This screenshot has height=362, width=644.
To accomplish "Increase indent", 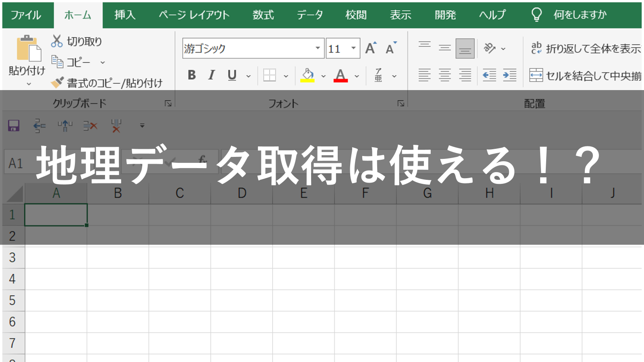I will (x=510, y=75).
